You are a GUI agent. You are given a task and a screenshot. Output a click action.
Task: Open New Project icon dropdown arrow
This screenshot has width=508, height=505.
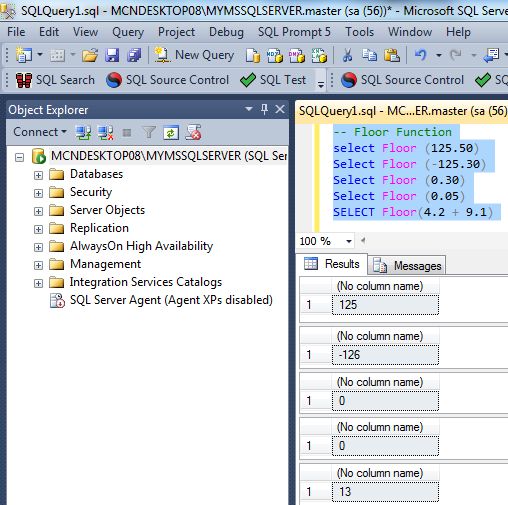pos(40,54)
